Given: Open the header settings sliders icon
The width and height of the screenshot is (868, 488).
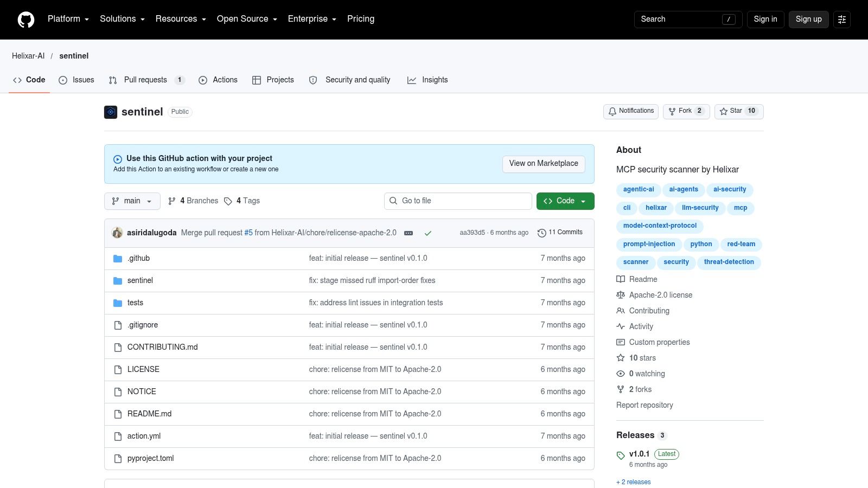Looking at the screenshot, I should pyautogui.click(x=842, y=20).
